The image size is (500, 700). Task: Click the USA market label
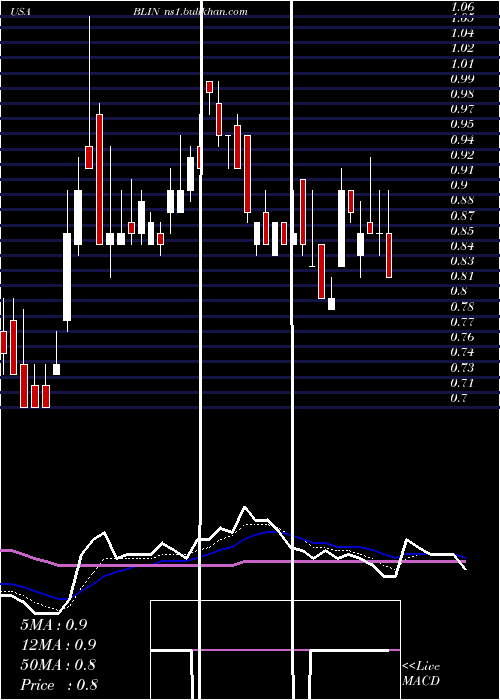click(20, 12)
